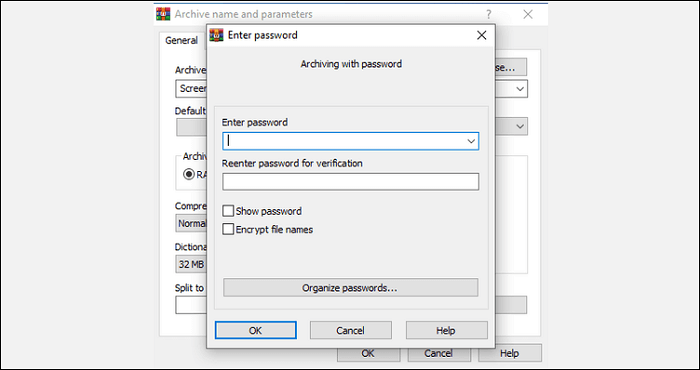Click Help in the background archive window

tap(509, 353)
